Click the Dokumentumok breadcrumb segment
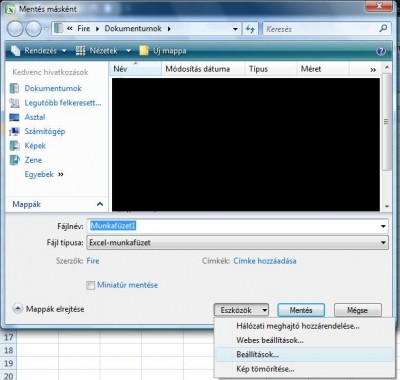Viewport: 400px width, 380px height. tap(133, 29)
